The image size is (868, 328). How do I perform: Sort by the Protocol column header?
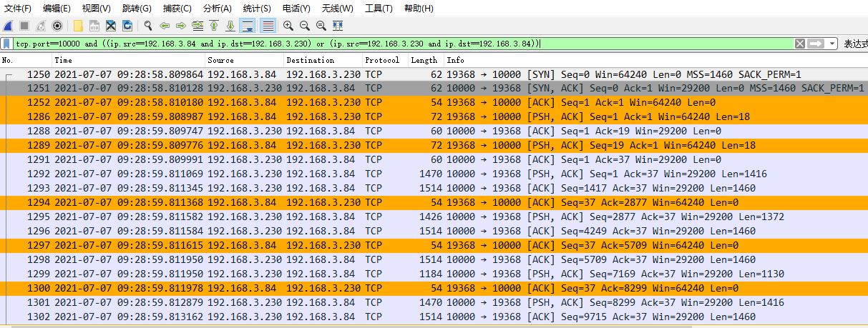coord(385,60)
